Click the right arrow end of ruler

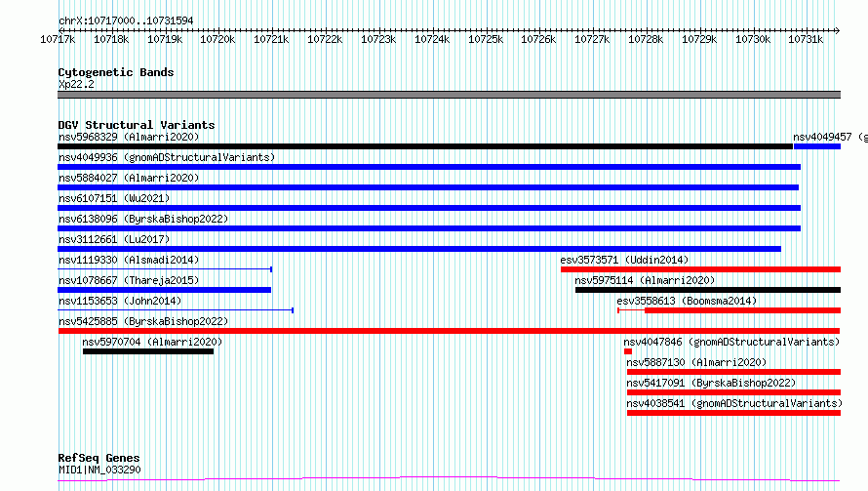[x=837, y=30]
